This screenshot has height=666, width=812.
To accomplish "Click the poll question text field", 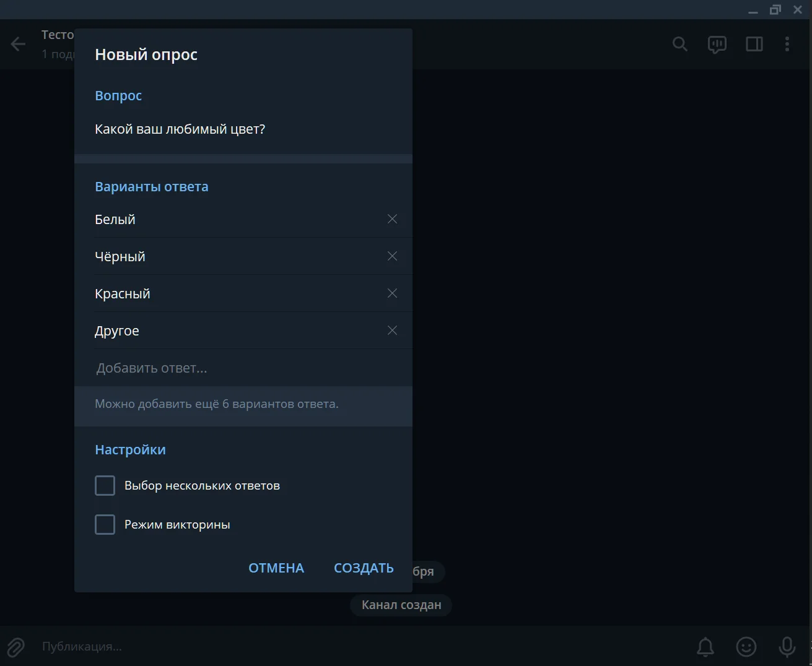I will pyautogui.click(x=242, y=129).
